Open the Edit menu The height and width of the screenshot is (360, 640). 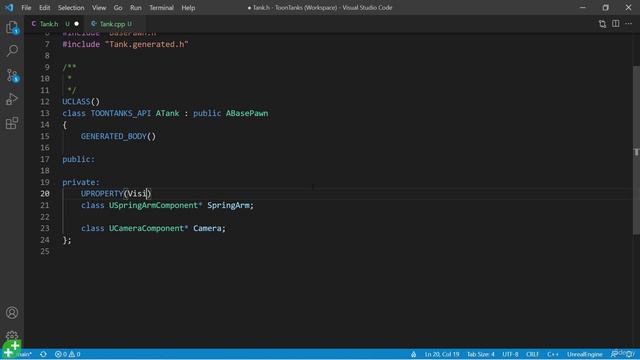coord(44,8)
